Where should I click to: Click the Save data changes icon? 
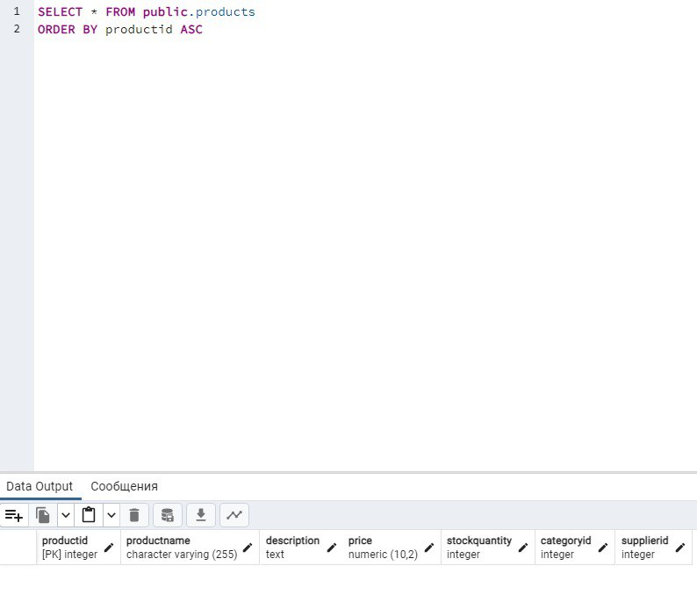[168, 515]
